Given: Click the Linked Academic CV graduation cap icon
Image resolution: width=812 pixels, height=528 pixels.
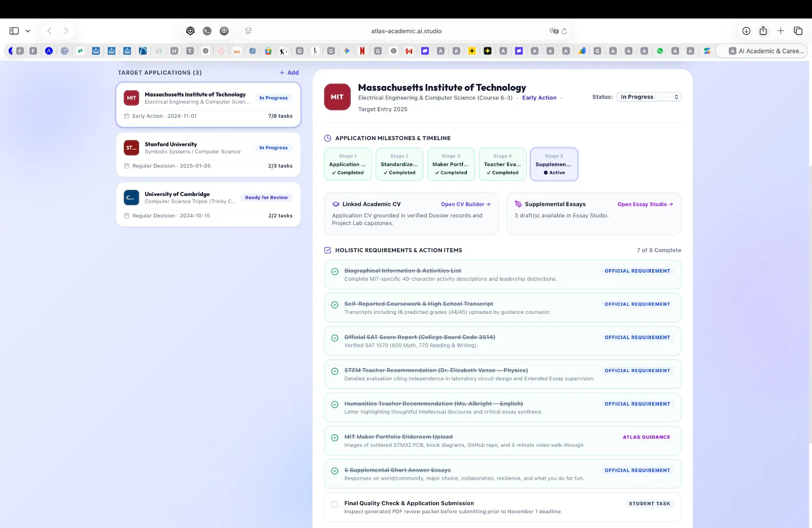Looking at the screenshot, I should click(x=335, y=204).
